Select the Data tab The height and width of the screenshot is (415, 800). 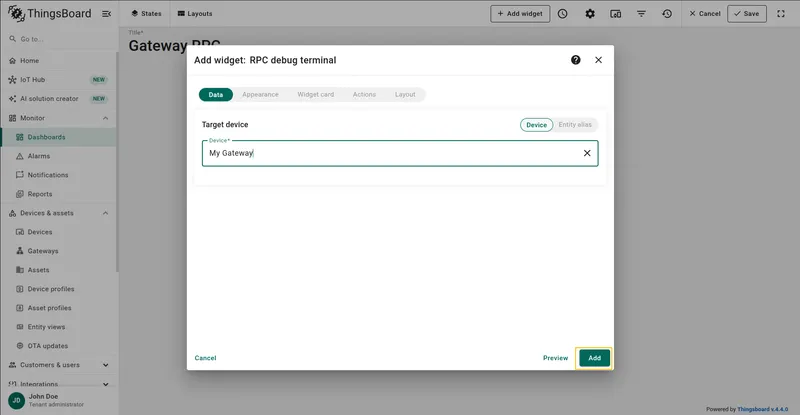pos(215,94)
